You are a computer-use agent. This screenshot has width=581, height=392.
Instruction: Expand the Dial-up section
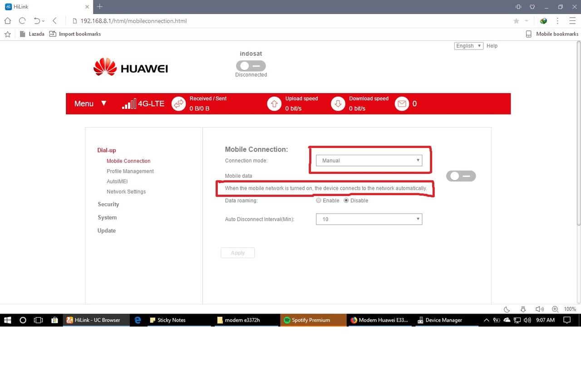coord(107,150)
